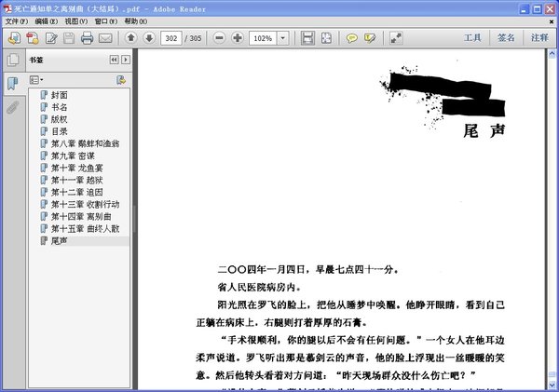Screen dimensions: 559x392
Task: Click the scrolling mode page-fit icon
Action: tap(307, 38)
